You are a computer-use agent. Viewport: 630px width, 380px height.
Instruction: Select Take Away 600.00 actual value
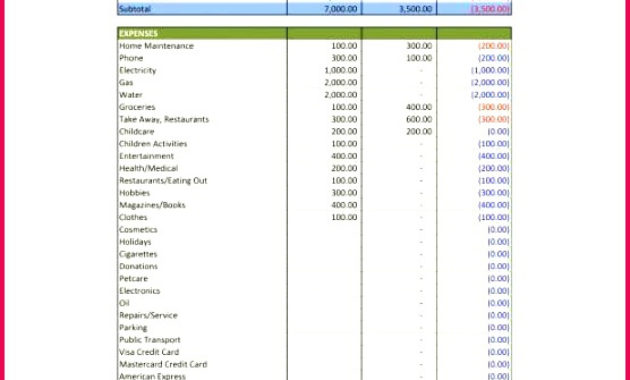point(419,119)
